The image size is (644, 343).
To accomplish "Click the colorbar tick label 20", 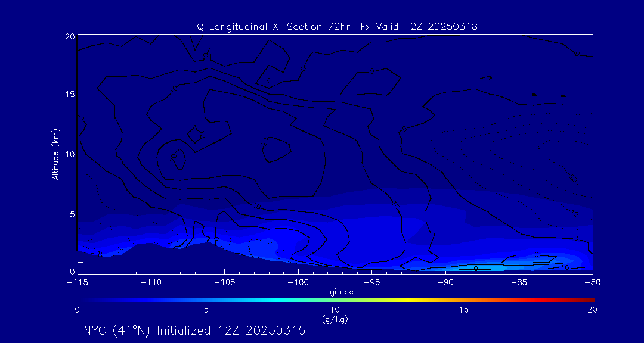I will [592, 310].
